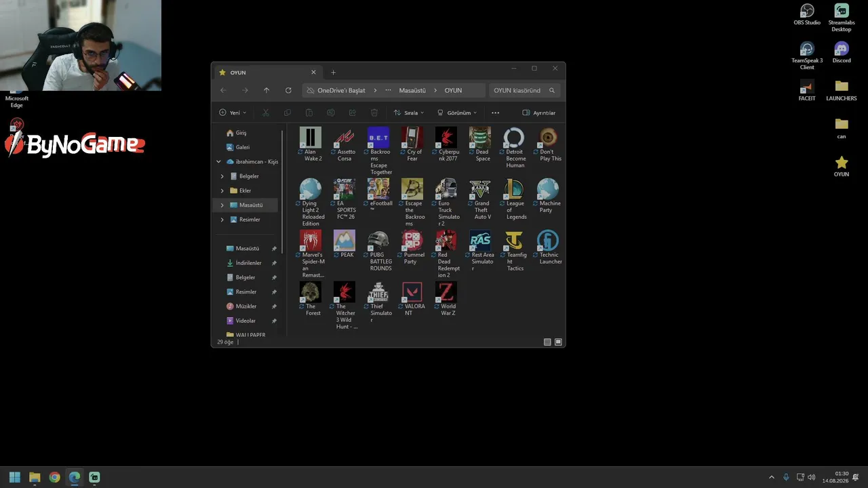Go up one folder level
This screenshot has width=868, height=488.
coord(267,90)
